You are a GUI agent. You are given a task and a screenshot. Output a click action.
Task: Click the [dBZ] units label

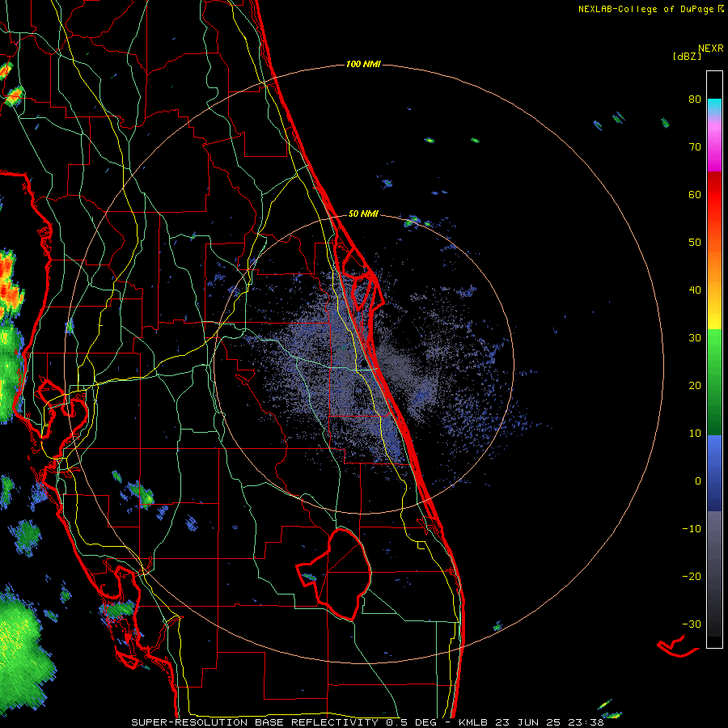coord(687,56)
